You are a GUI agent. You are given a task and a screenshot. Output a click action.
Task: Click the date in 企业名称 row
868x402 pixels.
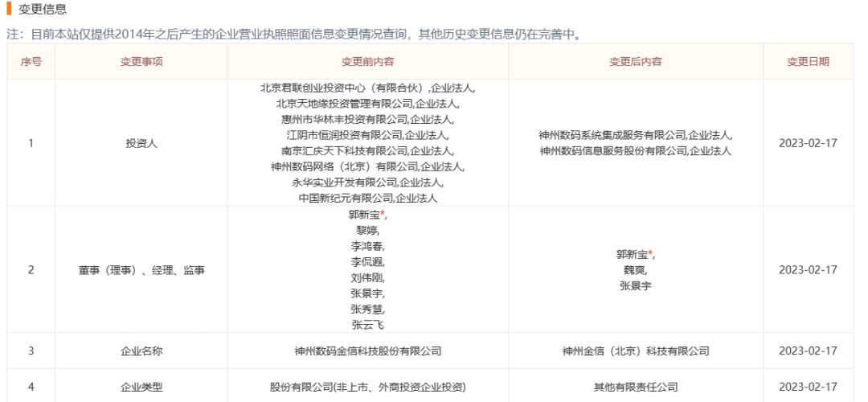point(809,351)
